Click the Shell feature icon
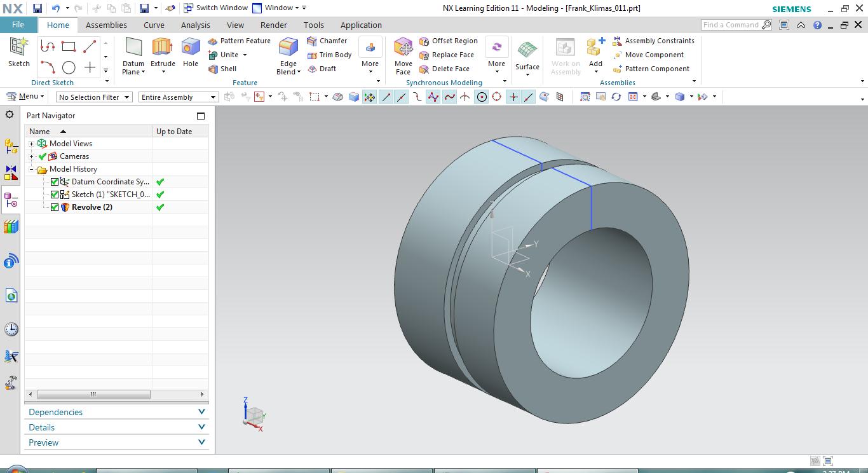 click(222, 69)
